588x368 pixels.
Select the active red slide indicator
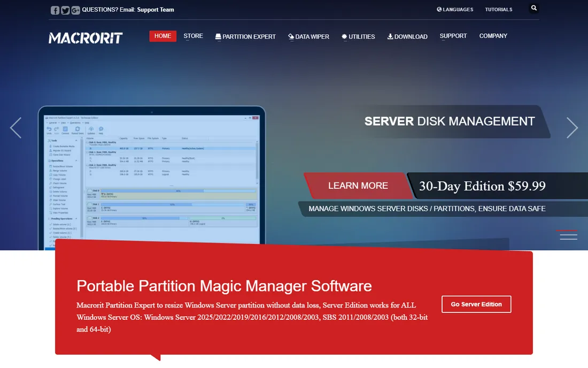pyautogui.click(x=566, y=230)
